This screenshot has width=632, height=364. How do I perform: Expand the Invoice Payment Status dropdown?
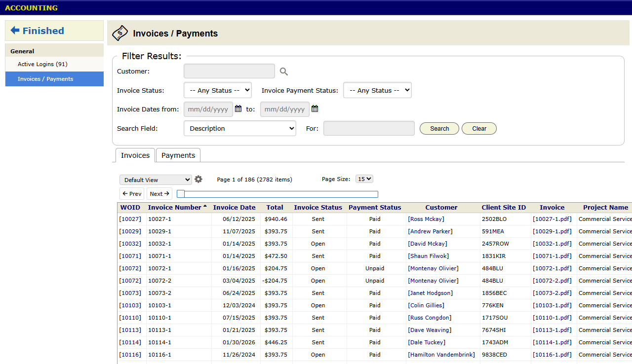[x=377, y=90]
